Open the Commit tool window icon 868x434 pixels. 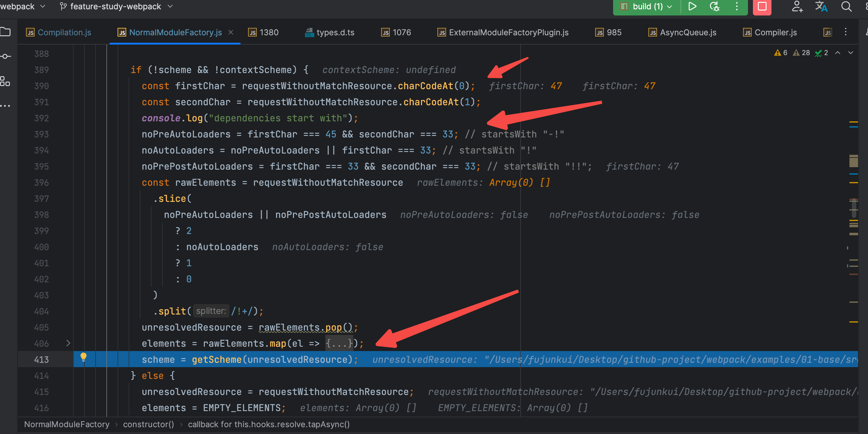5,56
